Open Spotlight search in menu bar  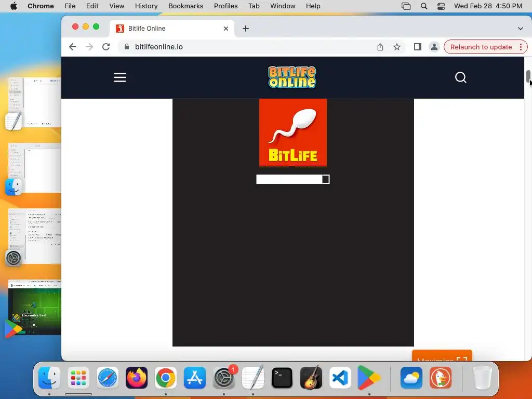[424, 6]
